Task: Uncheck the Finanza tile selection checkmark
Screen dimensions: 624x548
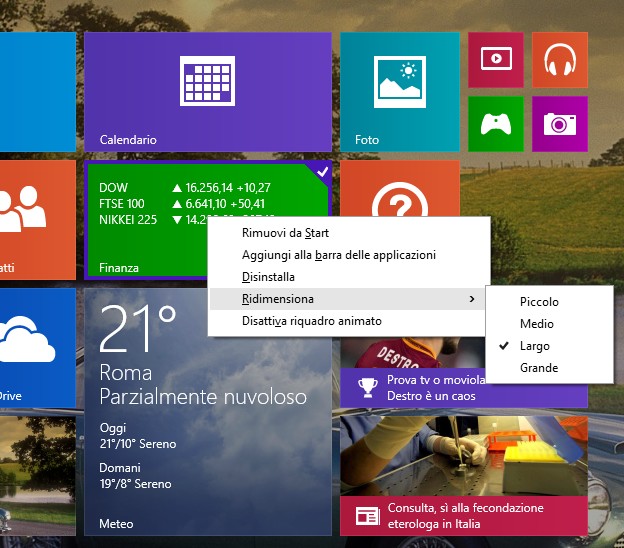Action: pyautogui.click(x=322, y=172)
